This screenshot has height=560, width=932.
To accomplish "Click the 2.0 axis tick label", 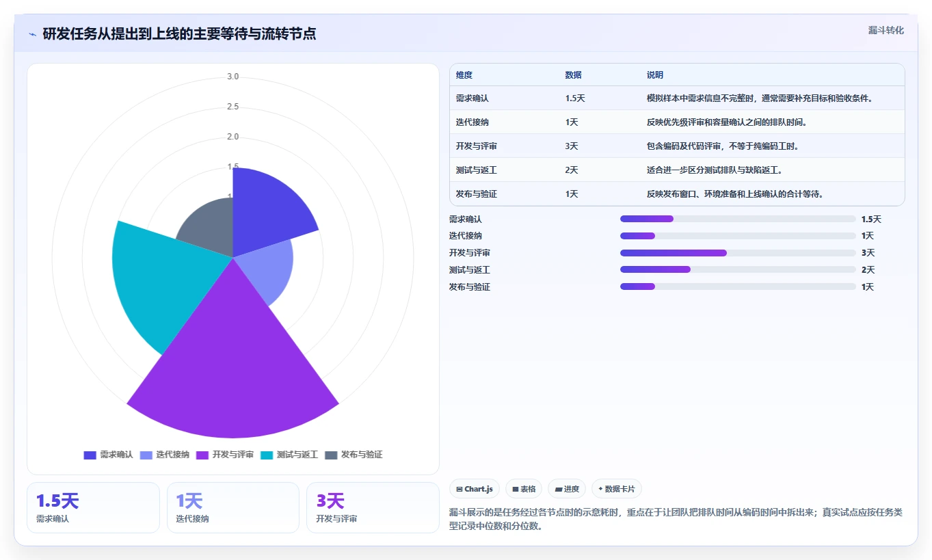I will [233, 137].
